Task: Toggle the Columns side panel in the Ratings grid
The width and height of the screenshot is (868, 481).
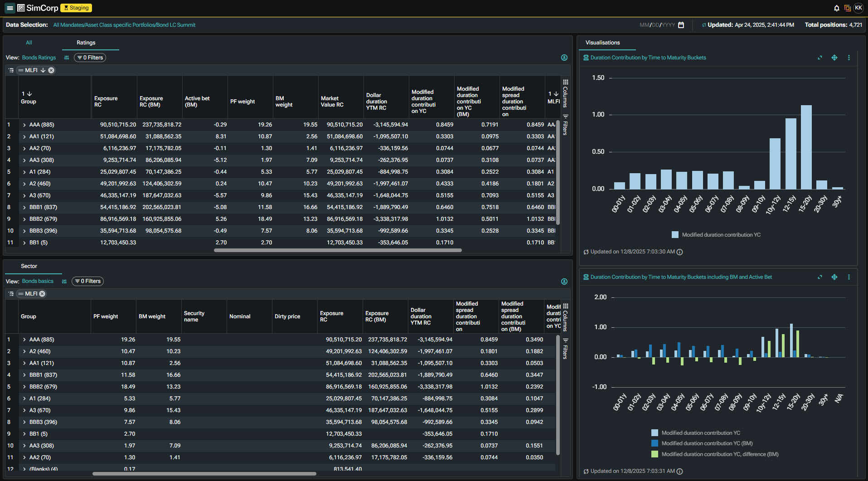Action: pyautogui.click(x=565, y=93)
